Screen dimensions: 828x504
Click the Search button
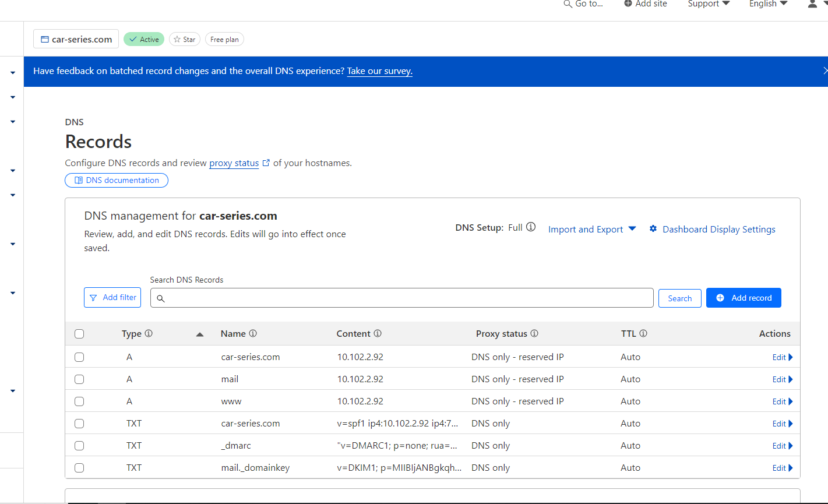click(x=680, y=298)
